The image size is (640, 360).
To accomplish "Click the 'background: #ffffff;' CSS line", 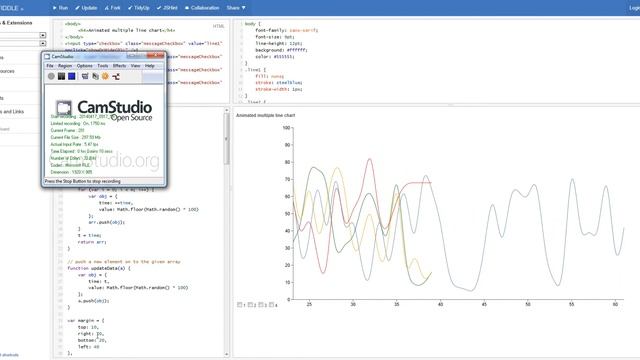I will click(281, 50).
